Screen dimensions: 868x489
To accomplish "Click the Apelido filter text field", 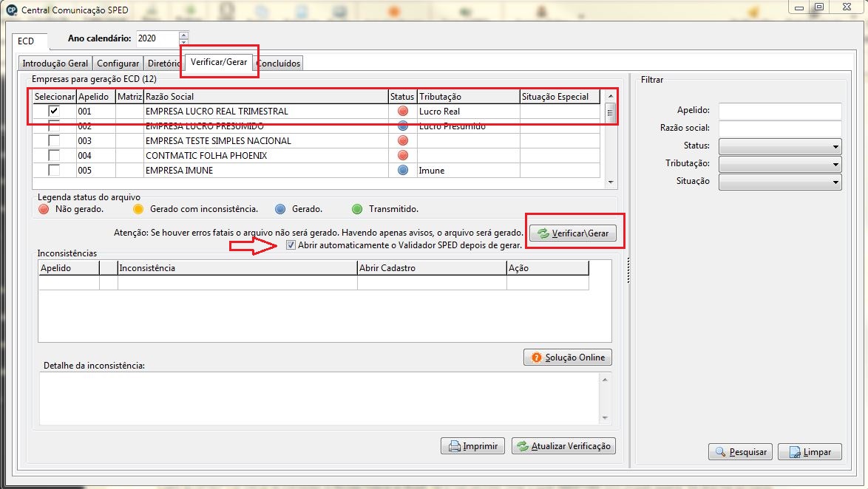I will pyautogui.click(x=779, y=111).
